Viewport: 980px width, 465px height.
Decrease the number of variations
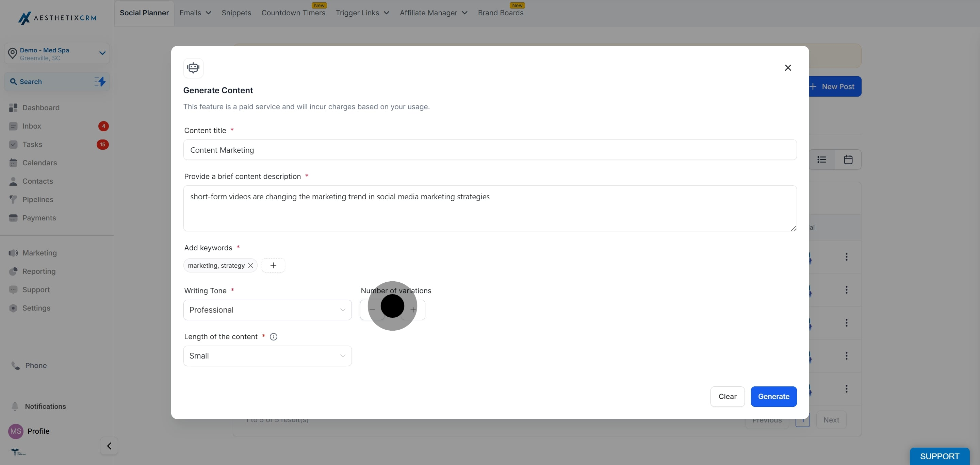point(372,310)
